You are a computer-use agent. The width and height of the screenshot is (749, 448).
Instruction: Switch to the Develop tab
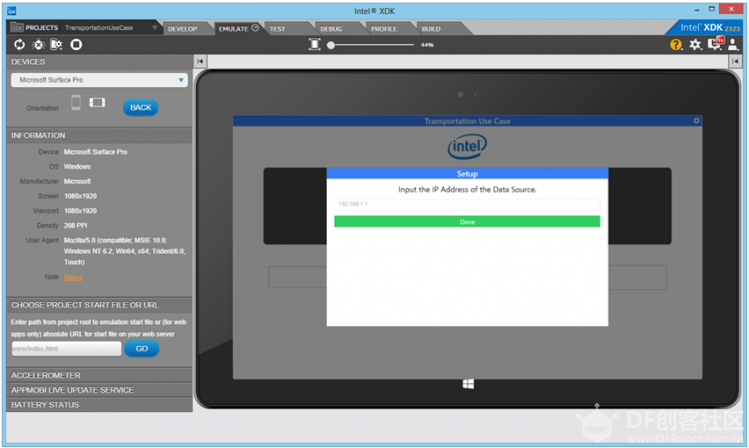click(x=182, y=29)
